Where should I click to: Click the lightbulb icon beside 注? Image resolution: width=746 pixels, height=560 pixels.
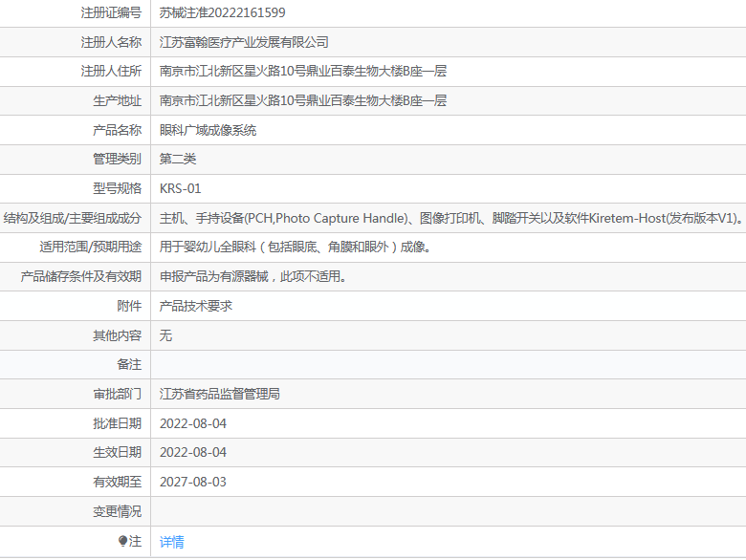click(x=122, y=541)
